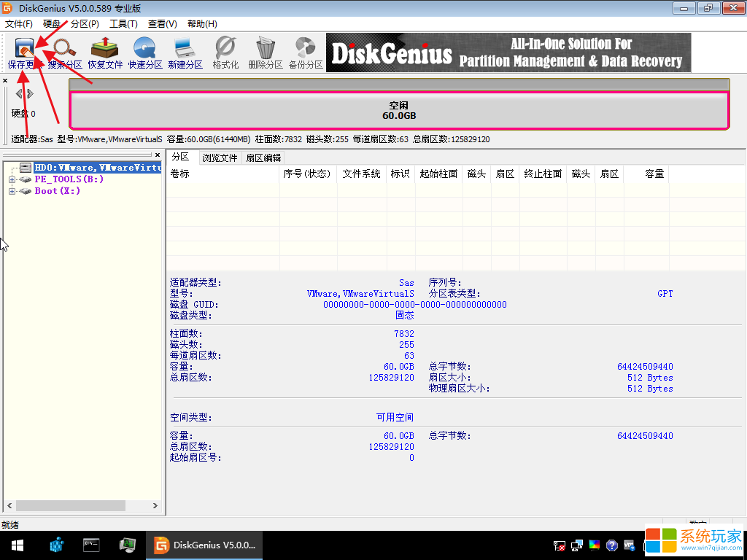747x560 pixels.
Task: Open the 查看(V) menu
Action: click(163, 24)
